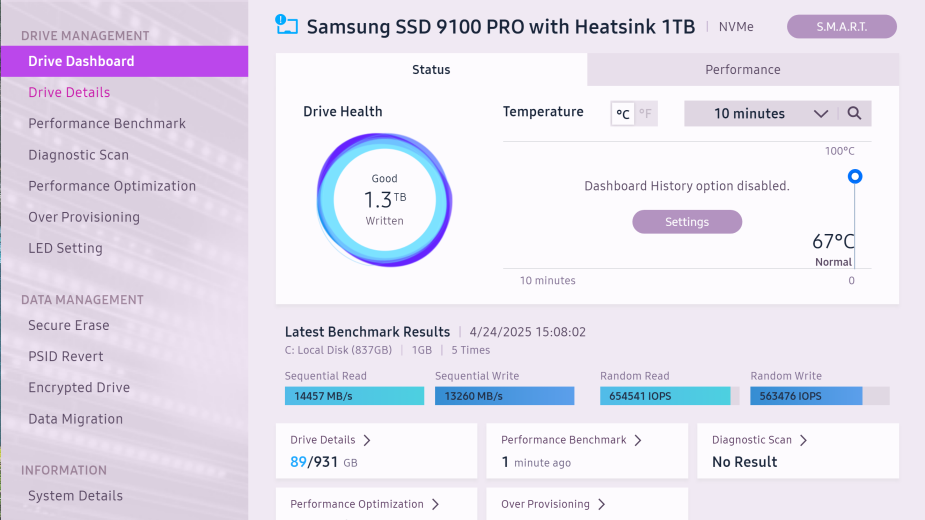The image size is (925, 520).
Task: Click the temperature search magnifier icon
Action: (x=854, y=113)
